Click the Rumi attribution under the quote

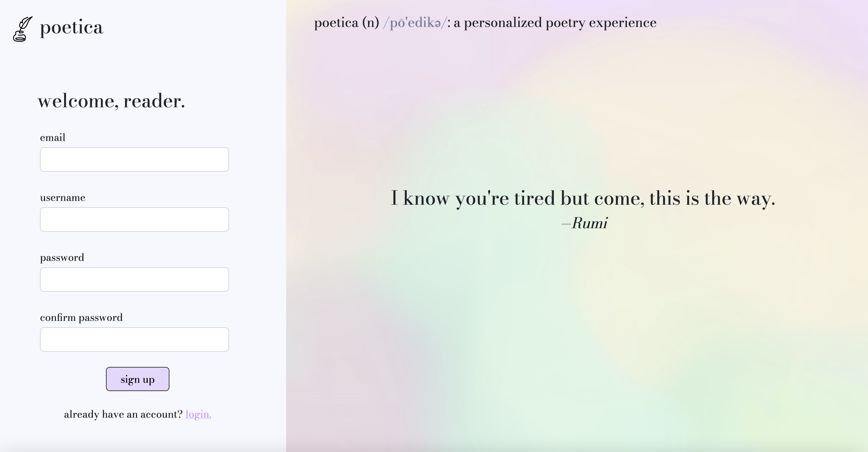pyautogui.click(x=585, y=223)
